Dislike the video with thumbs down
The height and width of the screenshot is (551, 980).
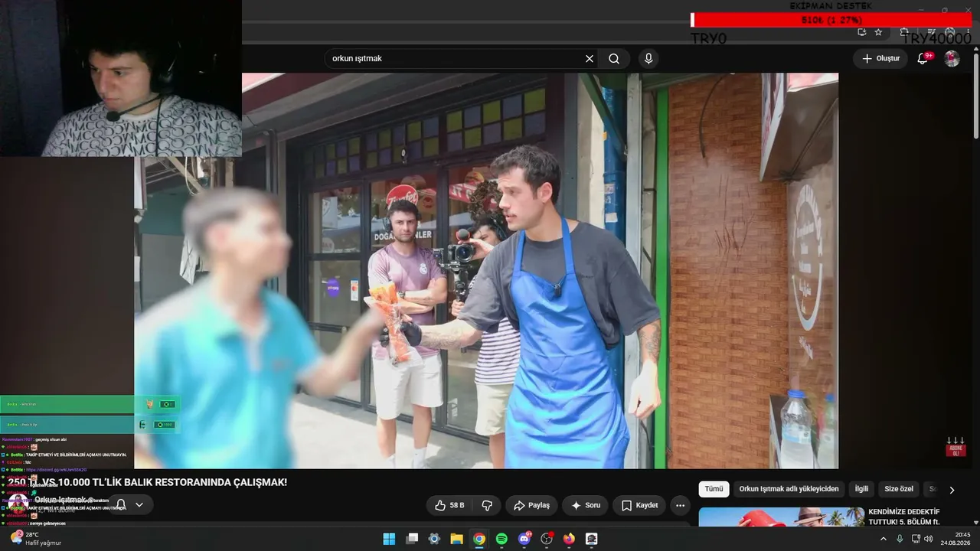(x=487, y=505)
